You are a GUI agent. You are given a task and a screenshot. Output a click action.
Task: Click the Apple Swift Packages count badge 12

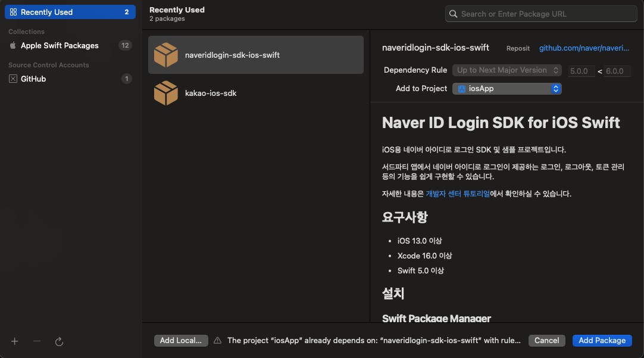[x=125, y=46]
